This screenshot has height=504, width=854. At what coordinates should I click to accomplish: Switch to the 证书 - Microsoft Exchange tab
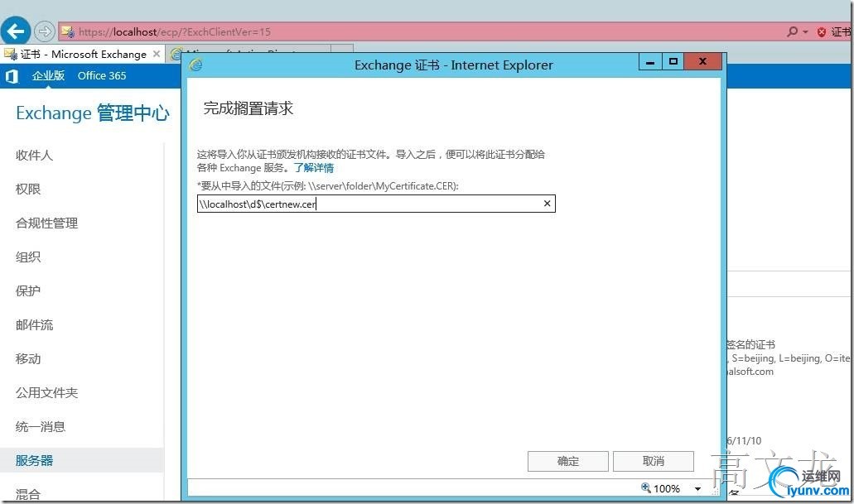click(84, 54)
